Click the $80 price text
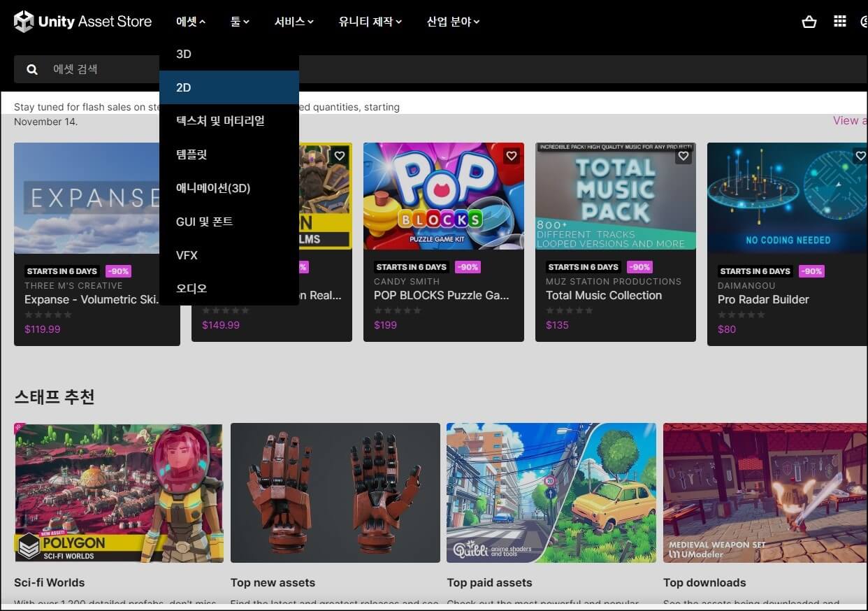Image resolution: width=868 pixels, height=611 pixels. point(727,329)
